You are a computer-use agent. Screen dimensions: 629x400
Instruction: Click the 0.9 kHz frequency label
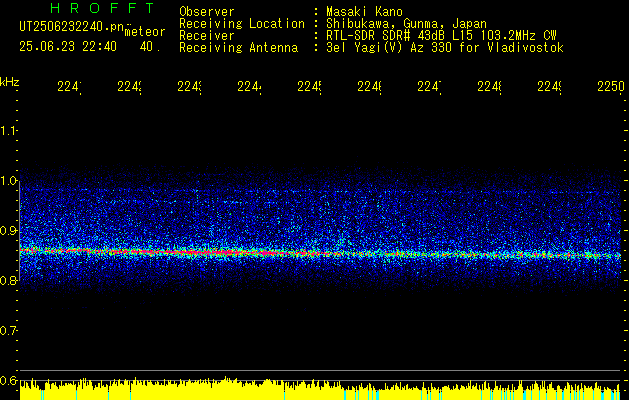pyautogui.click(x=8, y=231)
